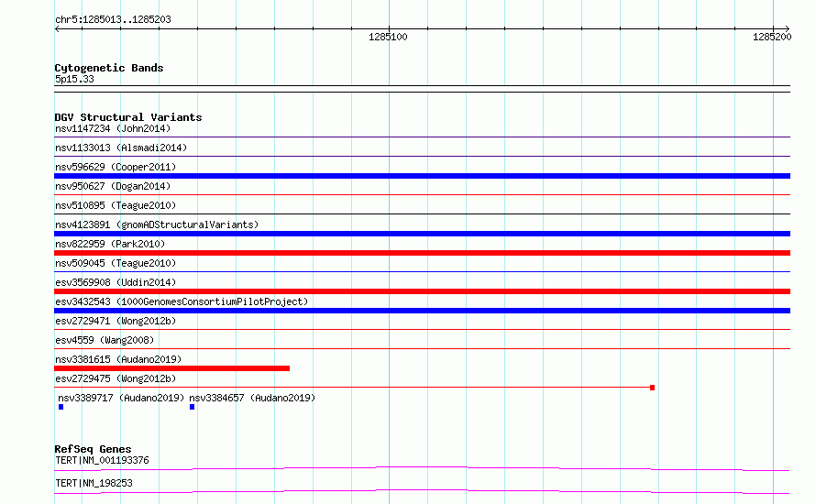Viewport: 816px width, 504px height.
Task: Select the DGV Structural Variants track title
Action: (128, 117)
